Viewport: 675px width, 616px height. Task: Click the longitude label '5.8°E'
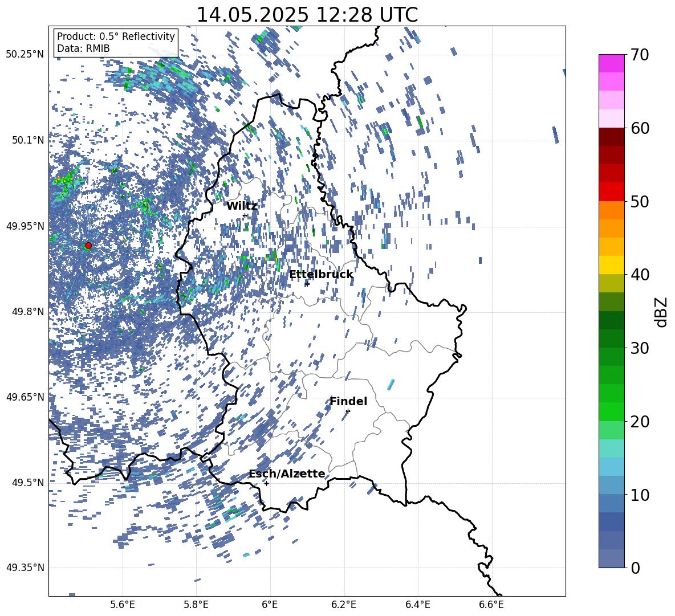coord(196,605)
